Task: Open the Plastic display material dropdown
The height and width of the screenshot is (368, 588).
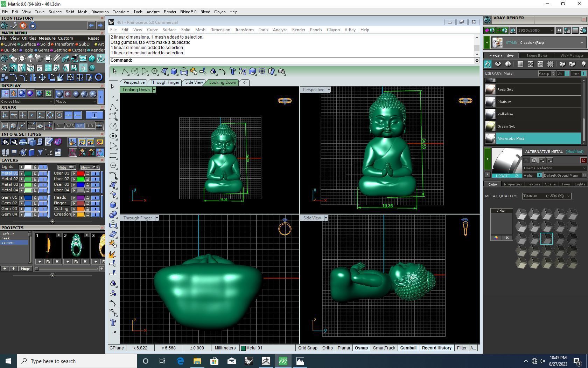Action: pos(75,102)
